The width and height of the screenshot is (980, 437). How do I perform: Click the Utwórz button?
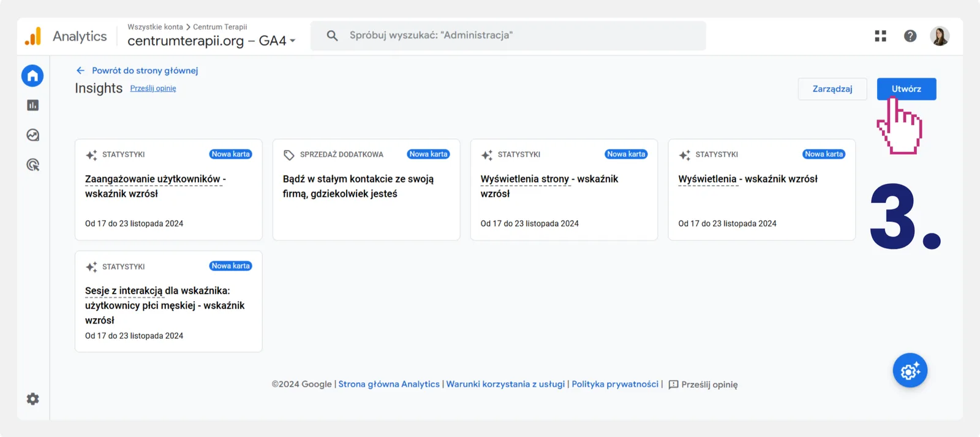[x=907, y=89]
